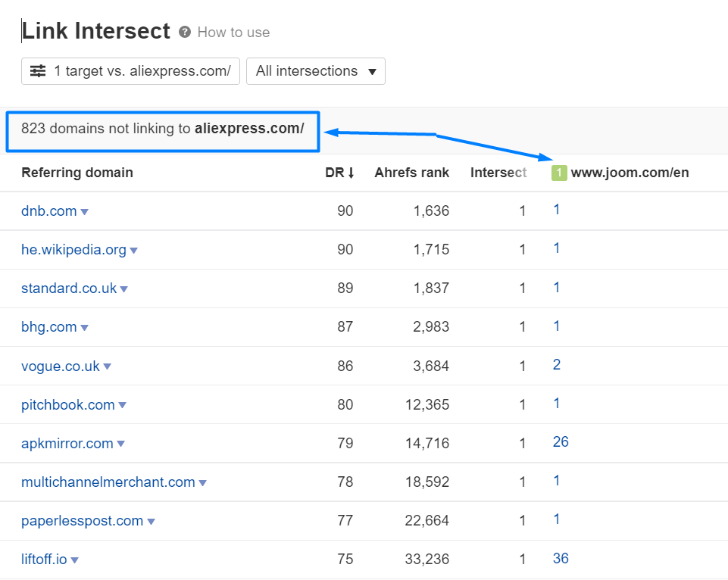Sort by DR column header

339,173
